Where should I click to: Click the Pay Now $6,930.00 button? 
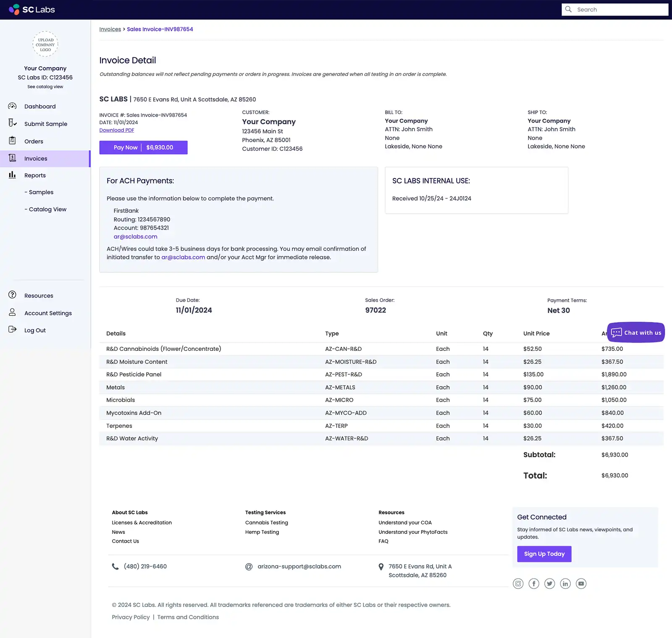click(143, 147)
